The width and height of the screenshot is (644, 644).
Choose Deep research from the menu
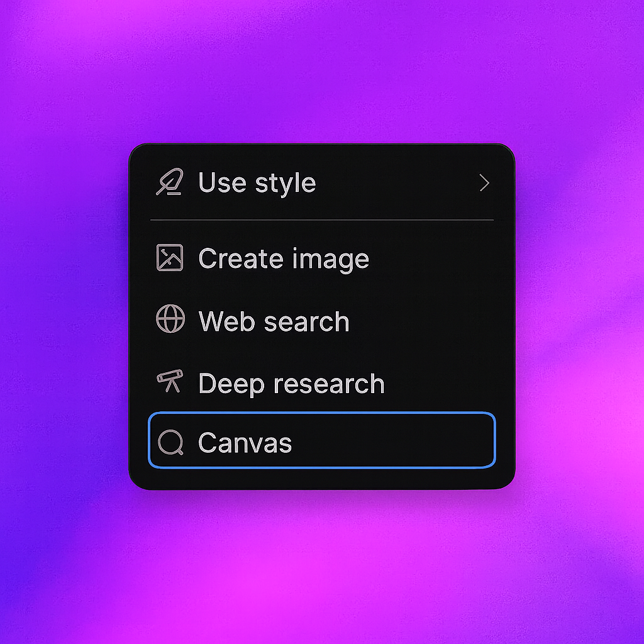[x=291, y=382]
